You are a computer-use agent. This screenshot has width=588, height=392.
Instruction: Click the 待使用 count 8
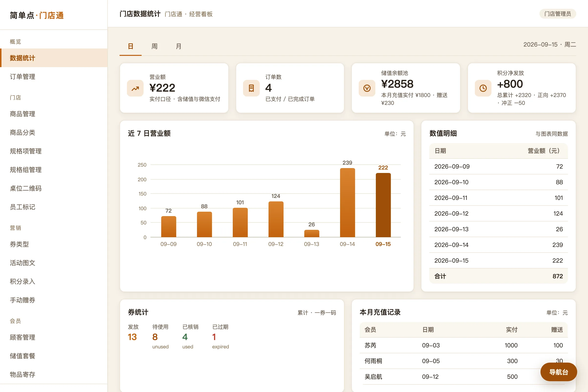155,337
